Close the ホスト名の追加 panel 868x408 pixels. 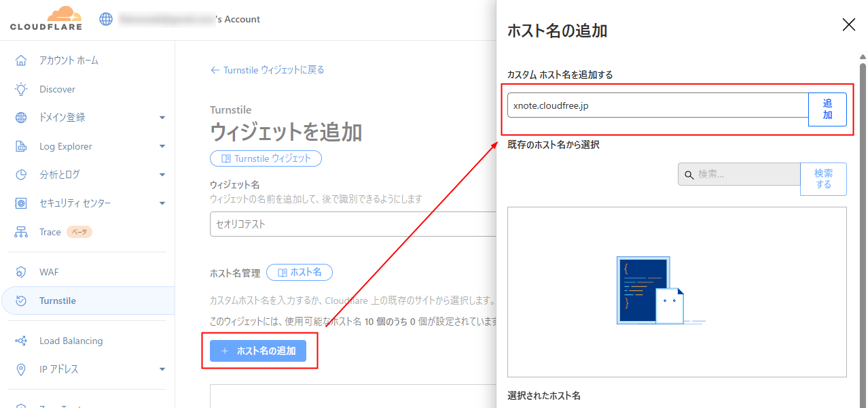coord(849,25)
